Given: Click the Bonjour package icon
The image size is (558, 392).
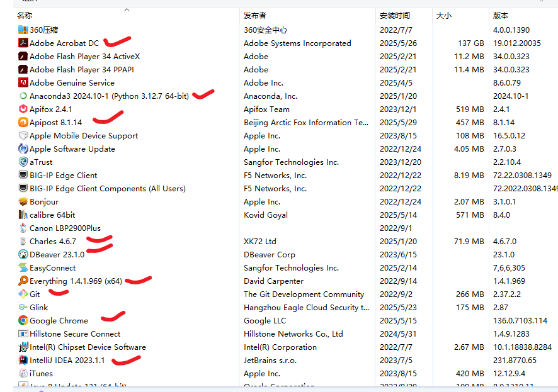Looking at the screenshot, I should (23, 201).
